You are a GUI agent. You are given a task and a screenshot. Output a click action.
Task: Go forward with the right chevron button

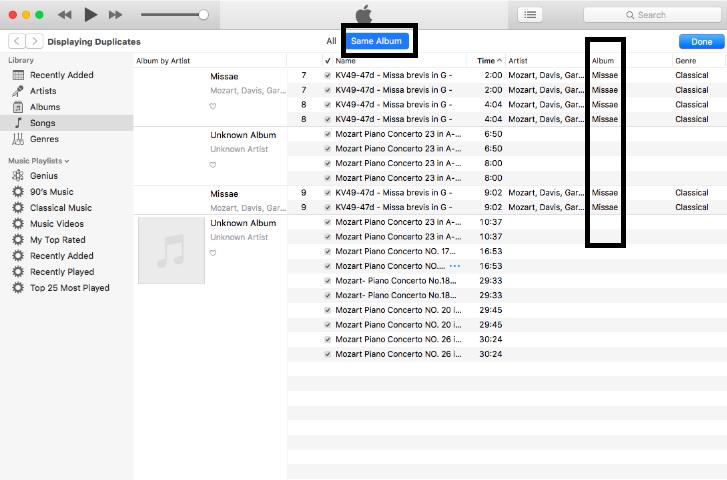click(x=34, y=41)
